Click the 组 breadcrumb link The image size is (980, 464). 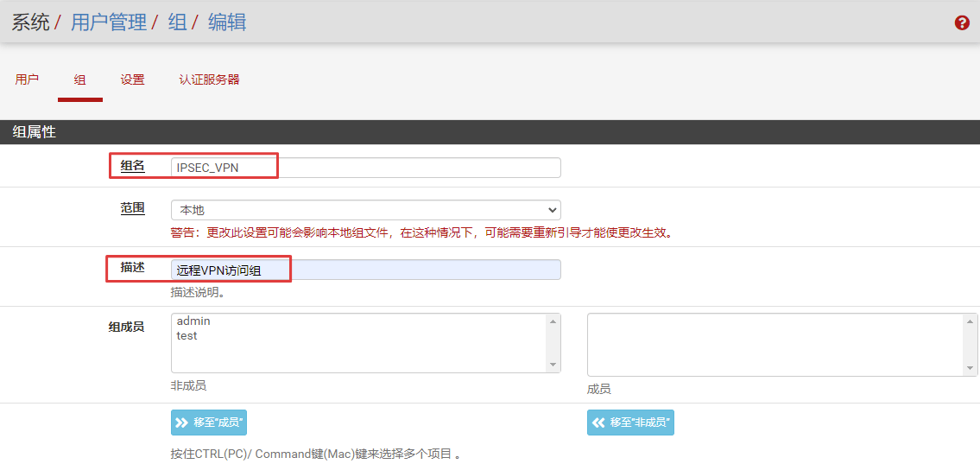(178, 22)
